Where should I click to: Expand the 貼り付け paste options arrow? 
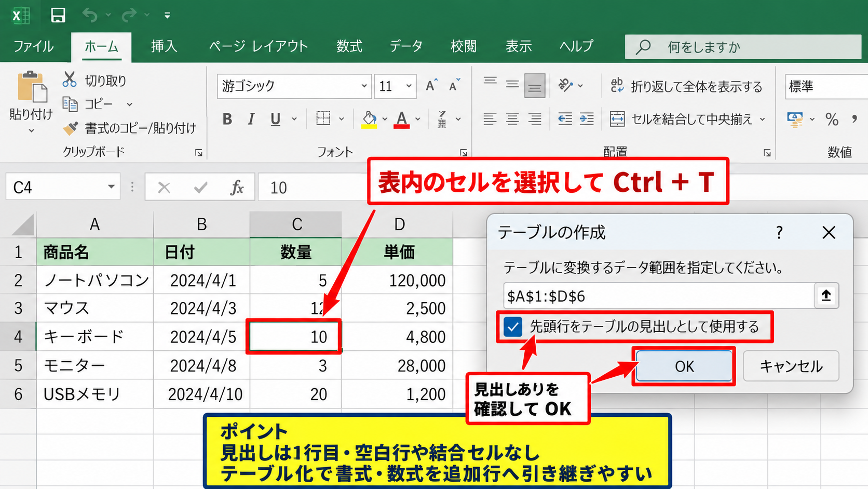click(x=31, y=131)
